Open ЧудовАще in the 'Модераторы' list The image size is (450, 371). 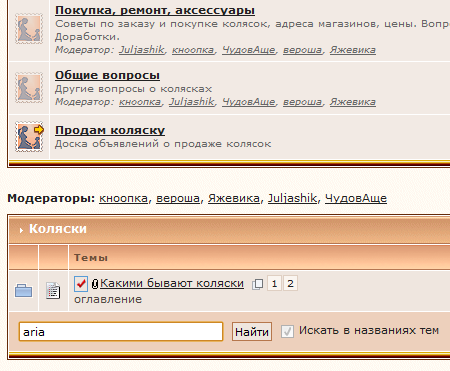(x=356, y=198)
